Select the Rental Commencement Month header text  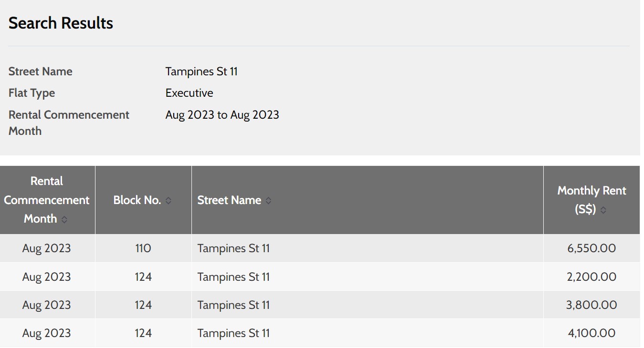tap(46, 200)
